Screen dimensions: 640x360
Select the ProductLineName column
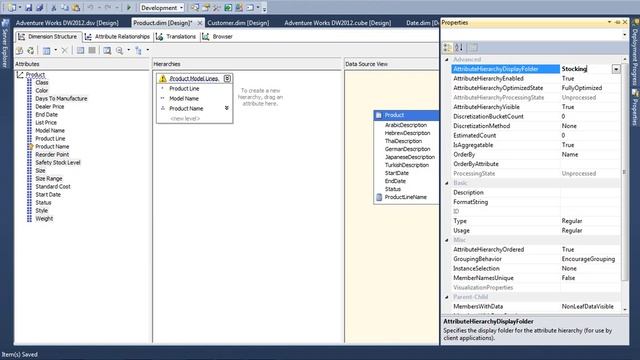pos(406,197)
